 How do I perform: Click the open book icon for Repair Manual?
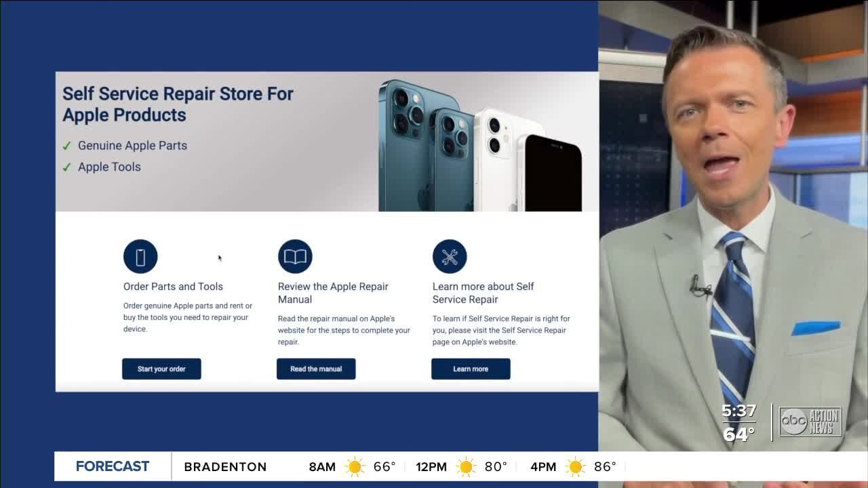(295, 257)
